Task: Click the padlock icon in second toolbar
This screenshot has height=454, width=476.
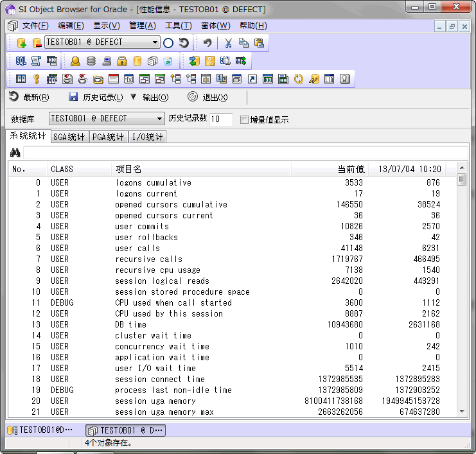Action: coord(121,61)
